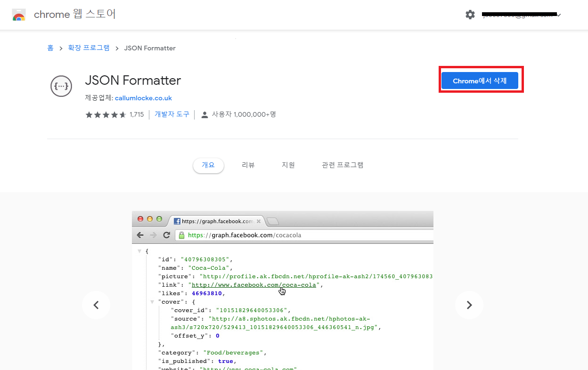
Task: Open the 관련 프로그램 tab
Action: coord(343,165)
